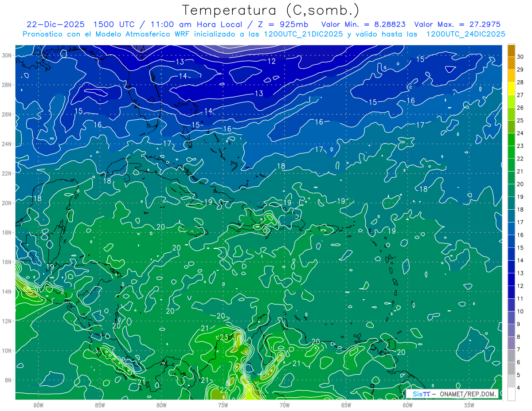Click the '90W' longitude axis label
This screenshot has width=532, height=411.
pyautogui.click(x=38, y=405)
